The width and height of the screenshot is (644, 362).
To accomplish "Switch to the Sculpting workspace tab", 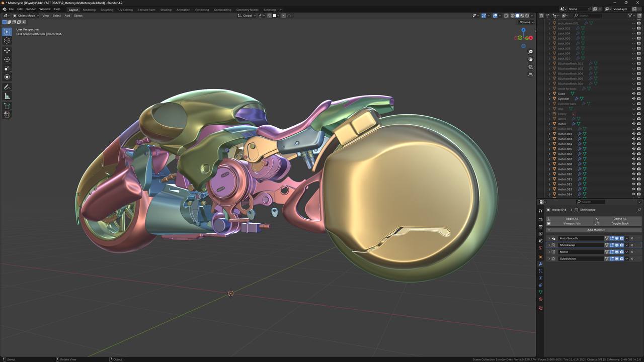I will tap(107, 10).
